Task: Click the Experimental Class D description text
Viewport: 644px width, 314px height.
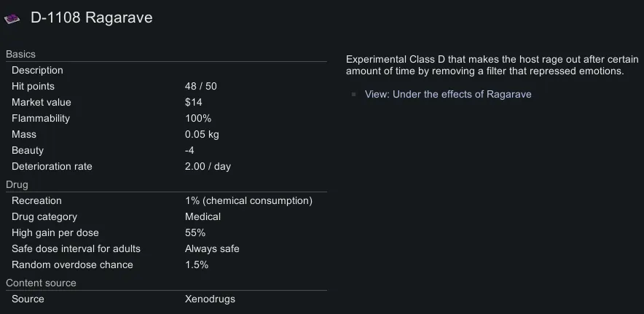Action: click(492, 65)
